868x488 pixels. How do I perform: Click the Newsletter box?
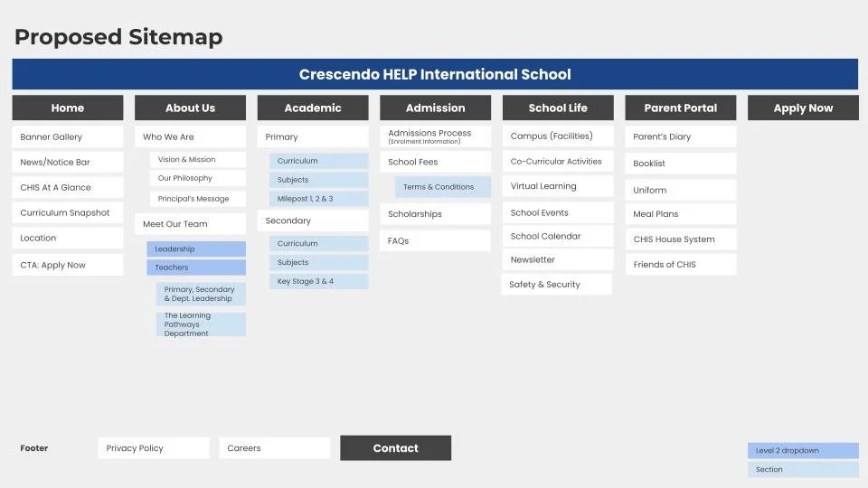[x=558, y=260]
